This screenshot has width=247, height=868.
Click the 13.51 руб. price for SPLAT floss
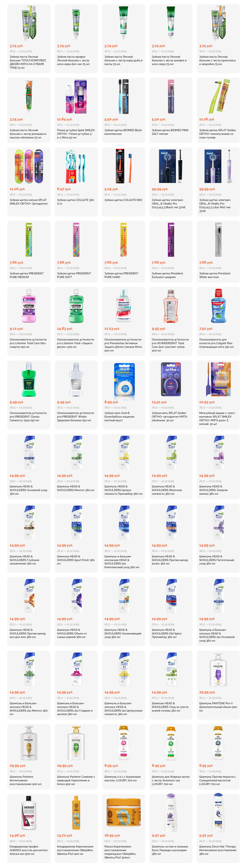[159, 402]
